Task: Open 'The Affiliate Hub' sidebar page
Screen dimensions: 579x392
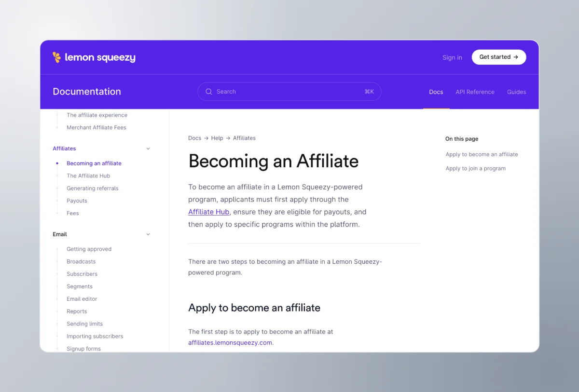Action: [x=88, y=176]
